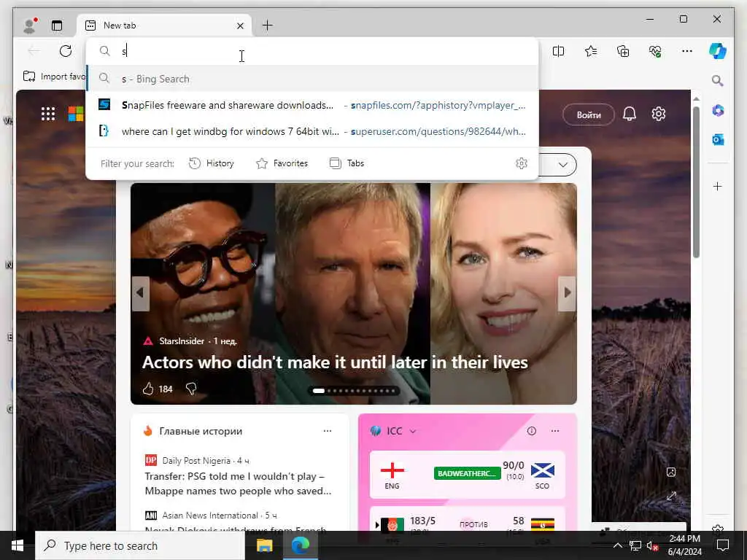This screenshot has width=747, height=560.
Task: Show previous carousel story
Action: [140, 293]
